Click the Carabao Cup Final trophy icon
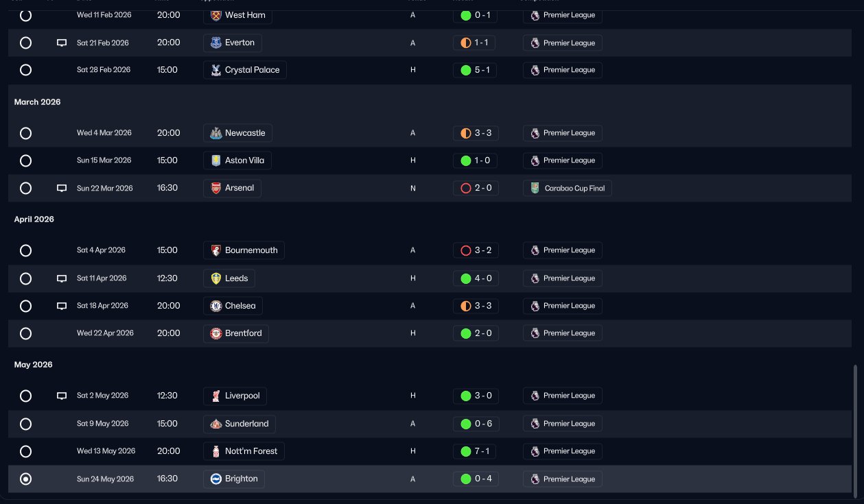 (535, 188)
